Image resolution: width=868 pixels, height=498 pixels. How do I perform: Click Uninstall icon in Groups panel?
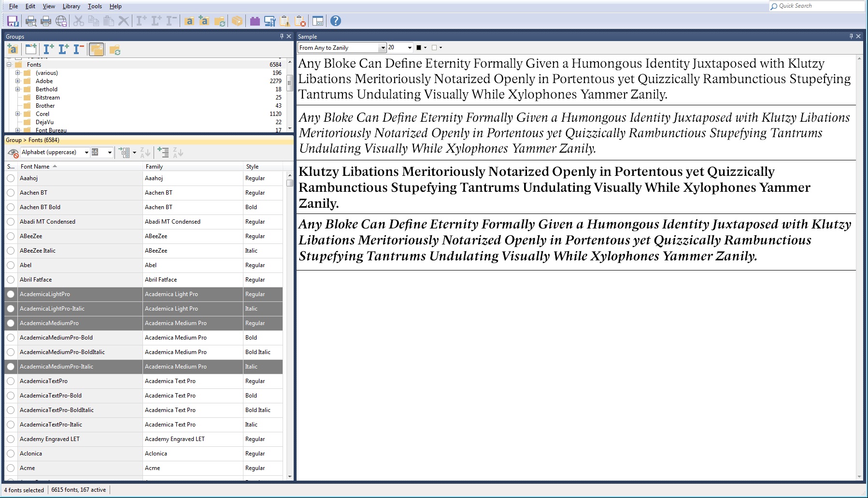click(79, 49)
